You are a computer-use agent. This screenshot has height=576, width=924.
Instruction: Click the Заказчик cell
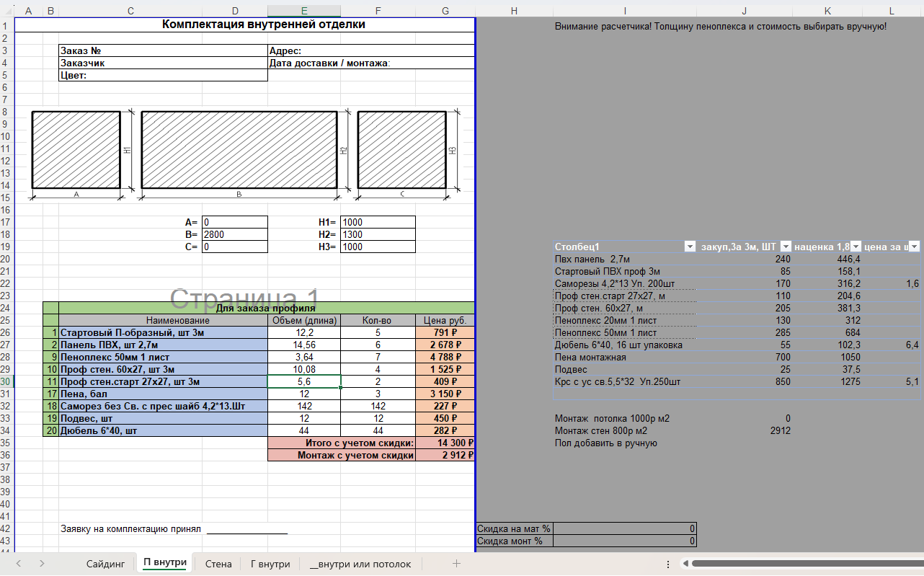click(163, 63)
